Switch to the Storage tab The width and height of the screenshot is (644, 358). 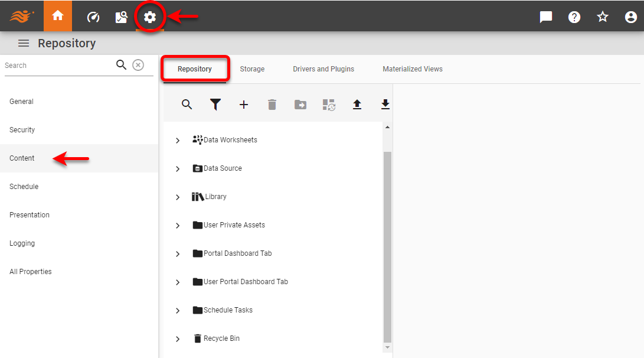pyautogui.click(x=252, y=69)
